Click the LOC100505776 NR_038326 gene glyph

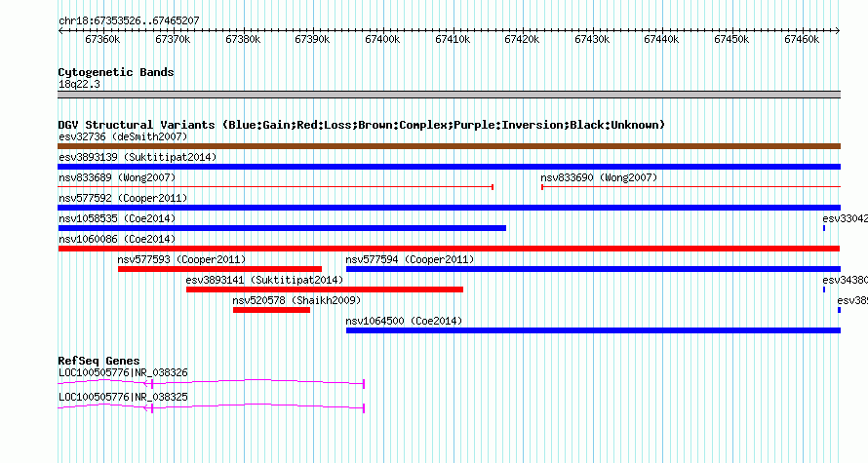coord(212,383)
